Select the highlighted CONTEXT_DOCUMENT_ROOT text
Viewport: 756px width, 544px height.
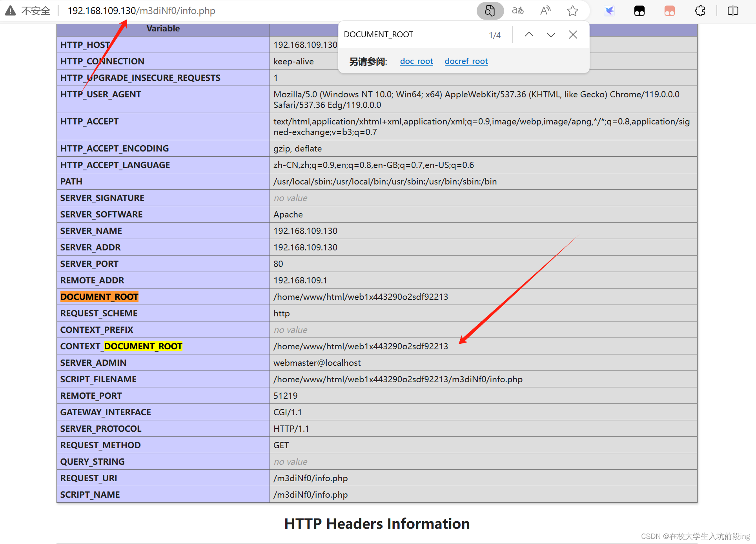pos(143,346)
